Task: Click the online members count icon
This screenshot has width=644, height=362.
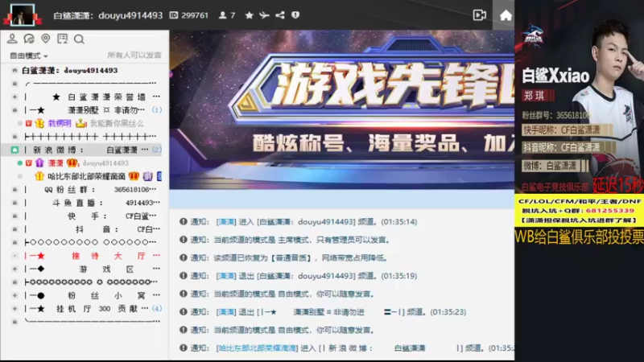Action: pyautogui.click(x=223, y=15)
